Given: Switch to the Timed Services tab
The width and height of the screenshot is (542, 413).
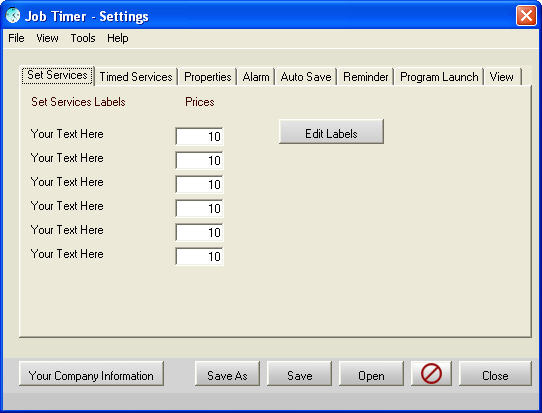Looking at the screenshot, I should pos(136,77).
